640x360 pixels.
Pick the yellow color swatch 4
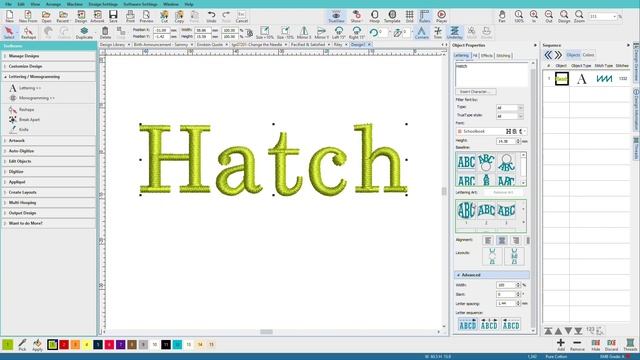(x=87, y=345)
